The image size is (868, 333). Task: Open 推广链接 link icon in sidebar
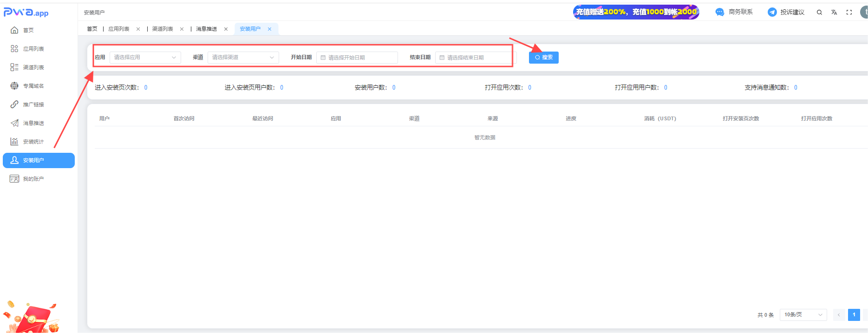point(14,104)
